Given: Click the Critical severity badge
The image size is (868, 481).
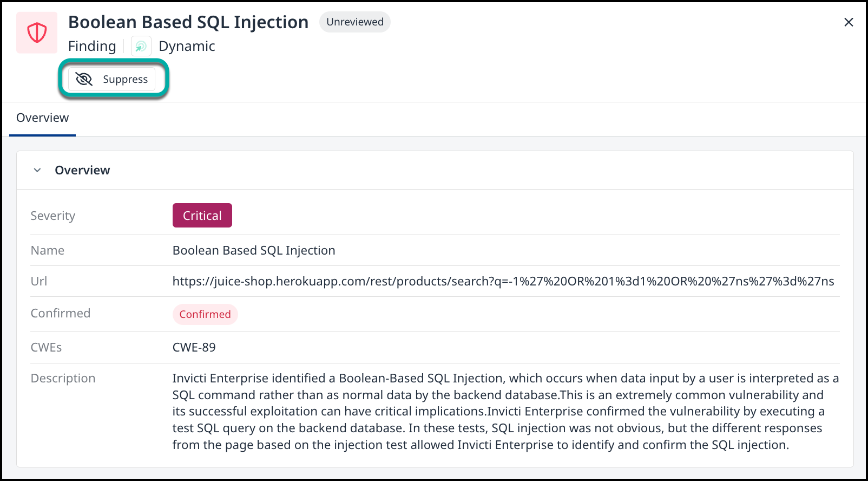Looking at the screenshot, I should 202,216.
